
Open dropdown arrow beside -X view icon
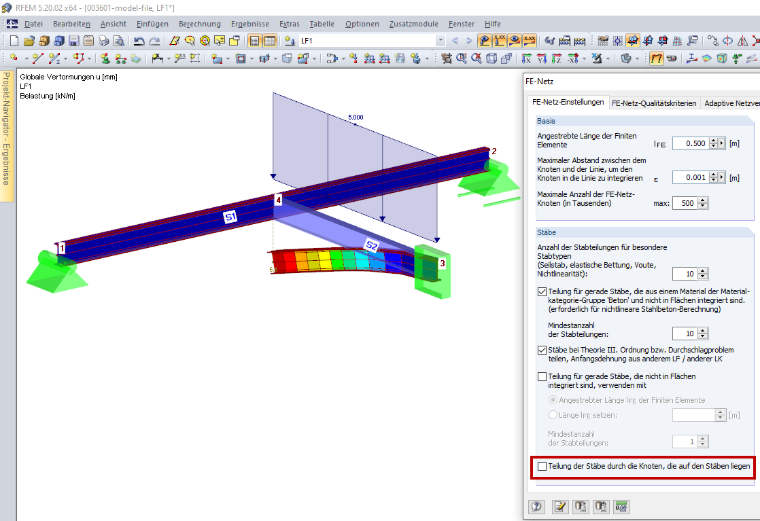click(585, 59)
